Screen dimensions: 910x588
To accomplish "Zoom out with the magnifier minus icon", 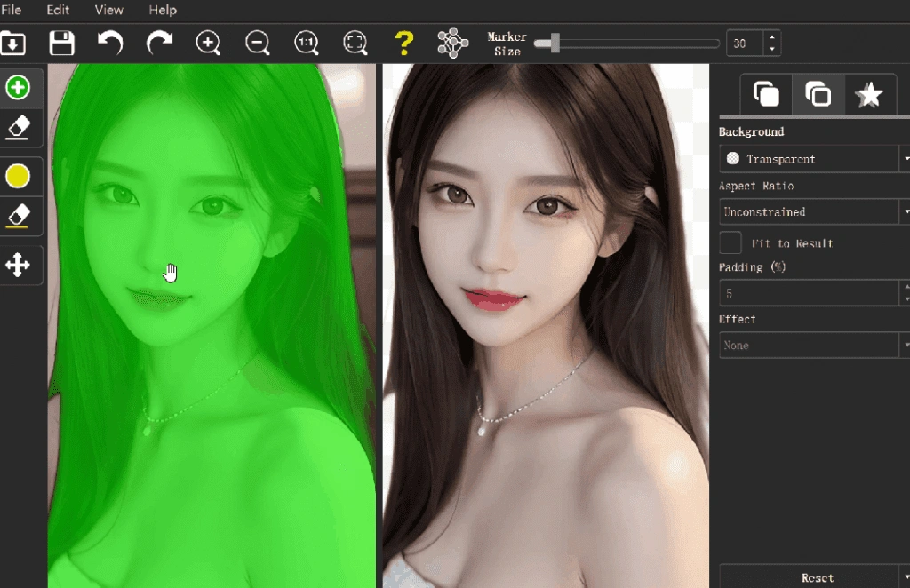I will tap(258, 43).
